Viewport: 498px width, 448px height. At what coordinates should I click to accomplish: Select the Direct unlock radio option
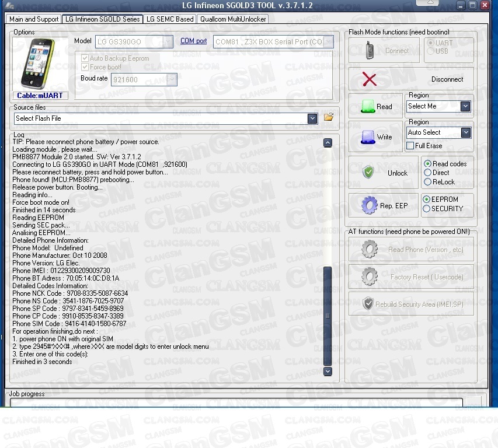[x=427, y=173]
